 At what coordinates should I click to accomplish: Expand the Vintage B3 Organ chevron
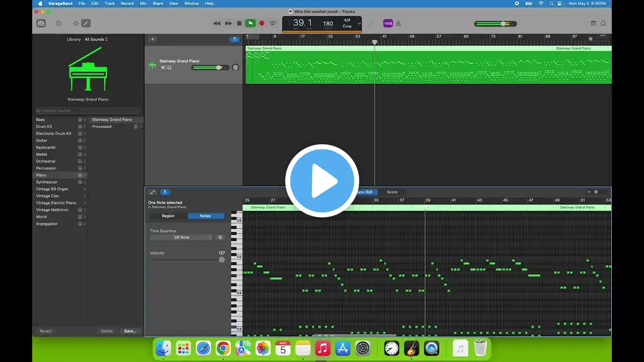click(x=85, y=189)
